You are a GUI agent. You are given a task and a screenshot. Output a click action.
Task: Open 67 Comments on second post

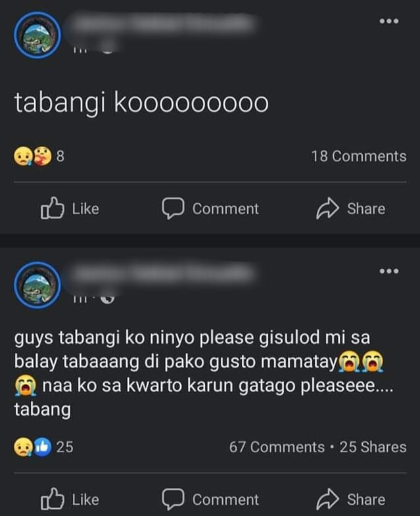tap(277, 447)
